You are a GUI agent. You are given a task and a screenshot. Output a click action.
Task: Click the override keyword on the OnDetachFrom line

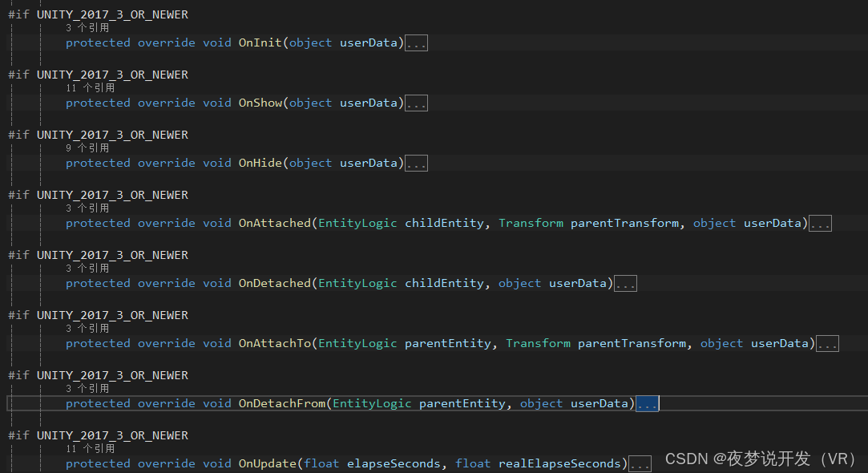(166, 403)
